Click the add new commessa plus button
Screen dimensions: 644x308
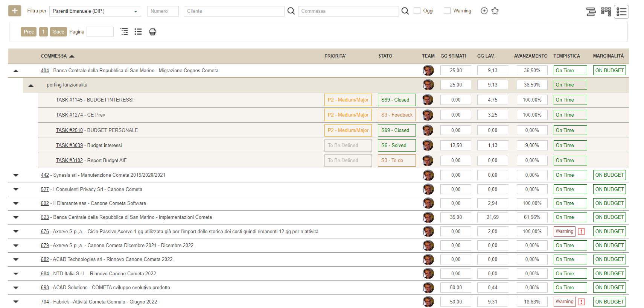coord(15,11)
